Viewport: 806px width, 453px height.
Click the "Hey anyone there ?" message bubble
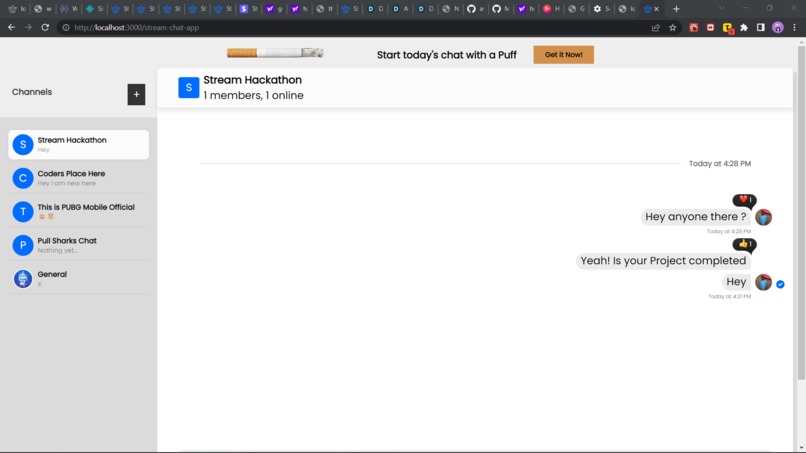[695, 217]
